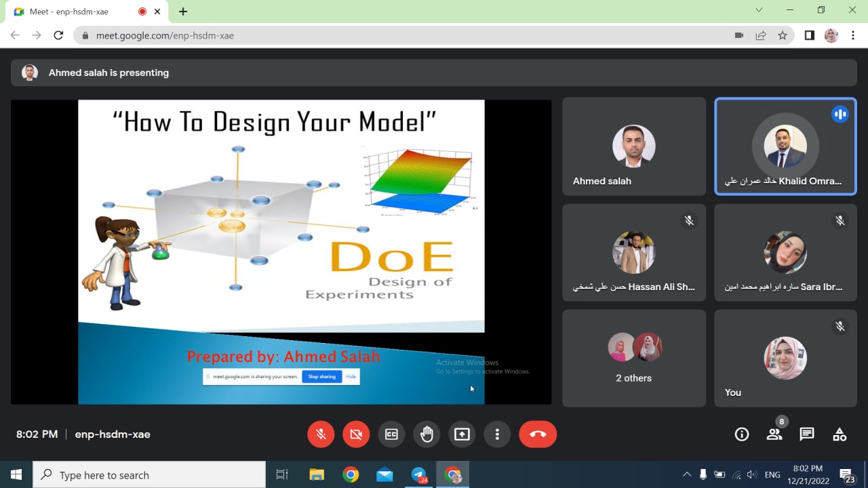Click the Stop sharing button
868x488 pixels.
click(321, 376)
